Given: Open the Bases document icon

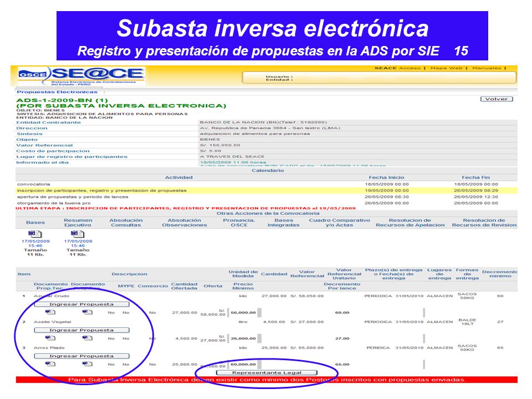Looking at the screenshot, I should pyautogui.click(x=35, y=234).
